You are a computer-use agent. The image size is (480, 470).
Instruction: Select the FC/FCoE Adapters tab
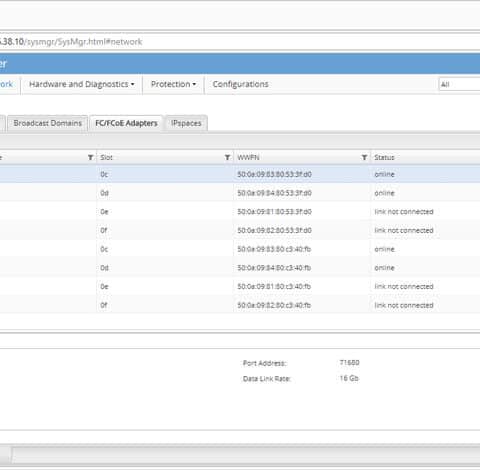[x=126, y=123]
